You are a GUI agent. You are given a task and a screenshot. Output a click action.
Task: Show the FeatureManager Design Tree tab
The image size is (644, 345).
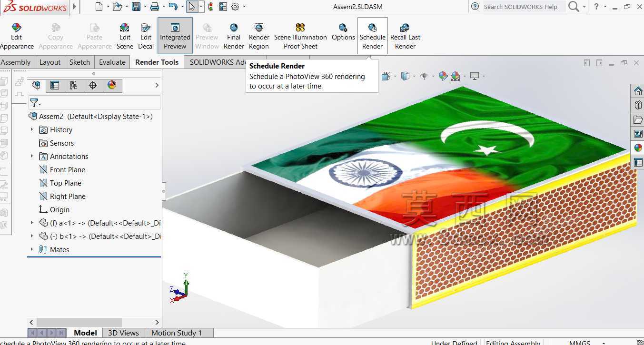[36, 85]
